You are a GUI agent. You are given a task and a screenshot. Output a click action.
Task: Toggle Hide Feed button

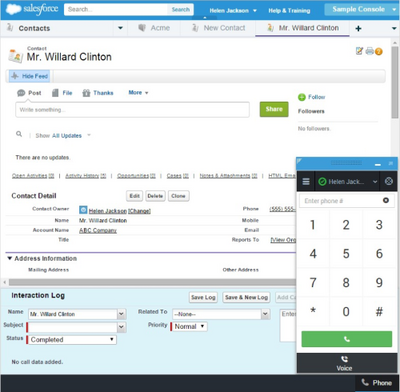point(30,76)
